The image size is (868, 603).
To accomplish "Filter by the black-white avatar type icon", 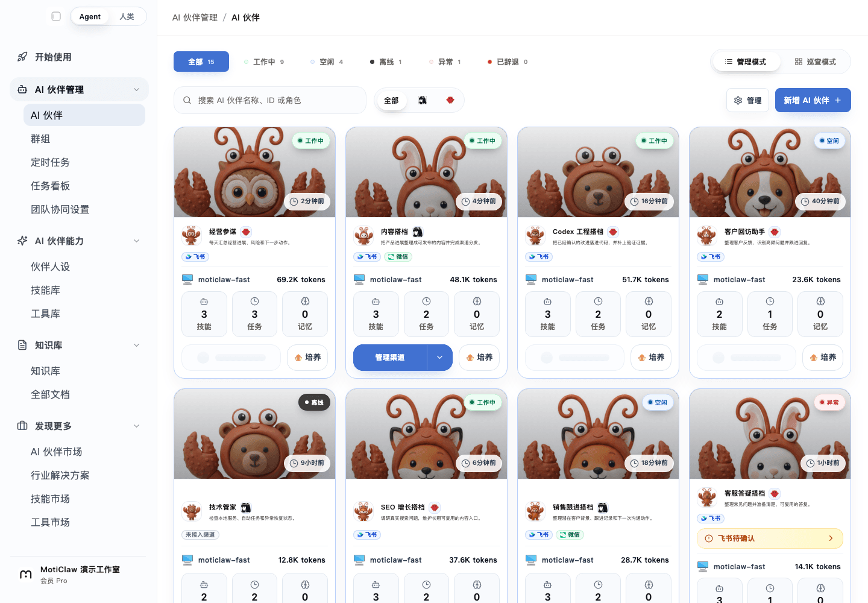I will point(423,100).
